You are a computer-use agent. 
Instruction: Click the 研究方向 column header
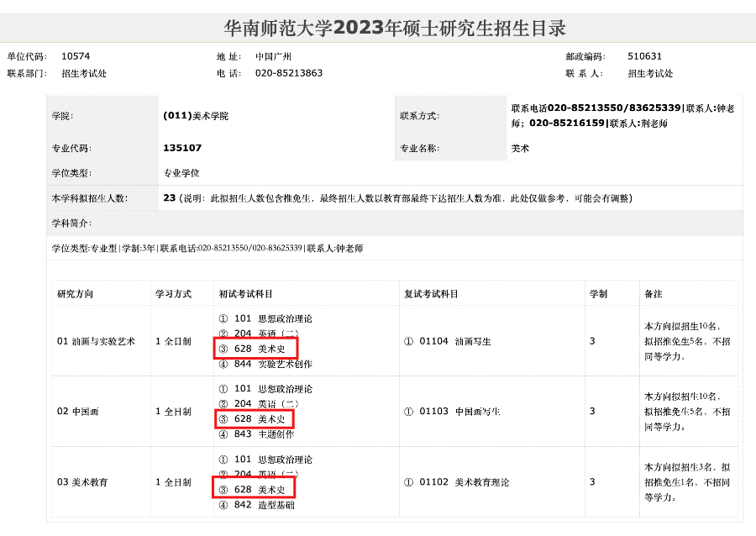click(76, 294)
